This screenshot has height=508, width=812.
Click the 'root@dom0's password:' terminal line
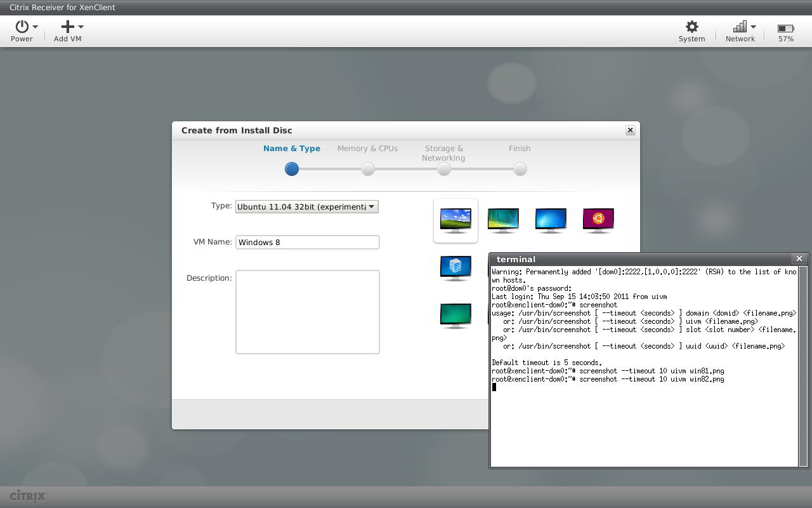[x=532, y=288]
